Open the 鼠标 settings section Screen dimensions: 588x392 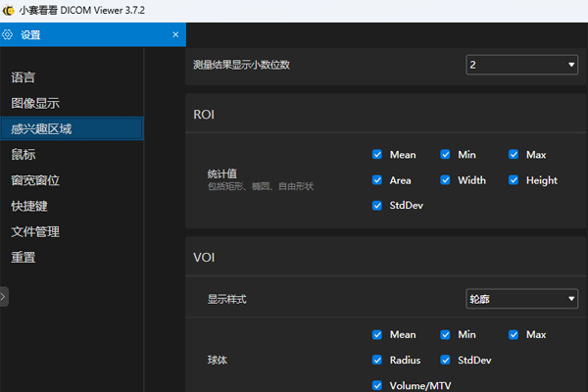23,154
